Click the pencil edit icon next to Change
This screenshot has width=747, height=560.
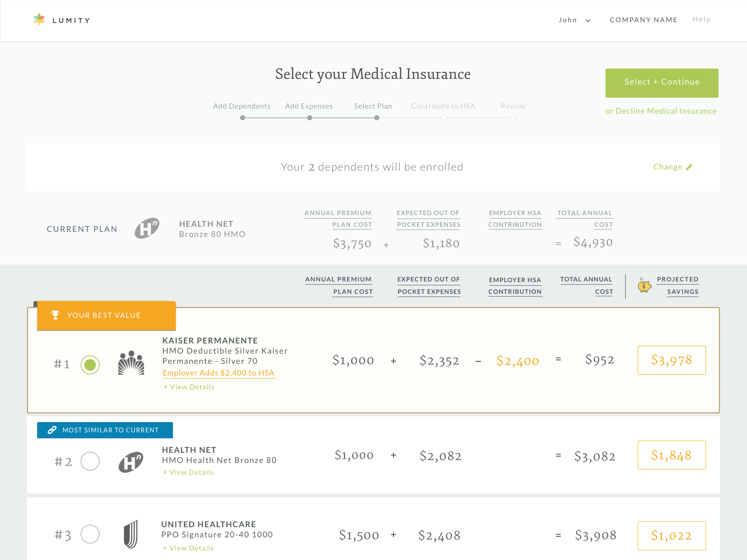pyautogui.click(x=689, y=167)
